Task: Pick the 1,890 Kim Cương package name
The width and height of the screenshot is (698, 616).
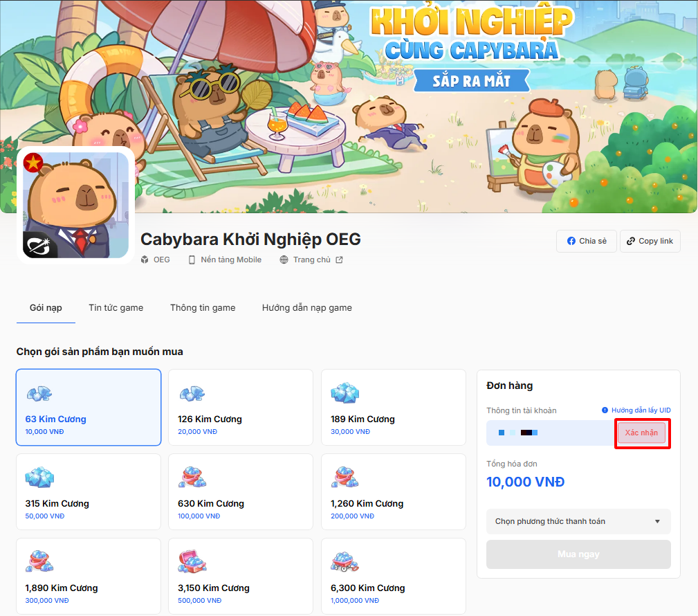Action: coord(62,588)
